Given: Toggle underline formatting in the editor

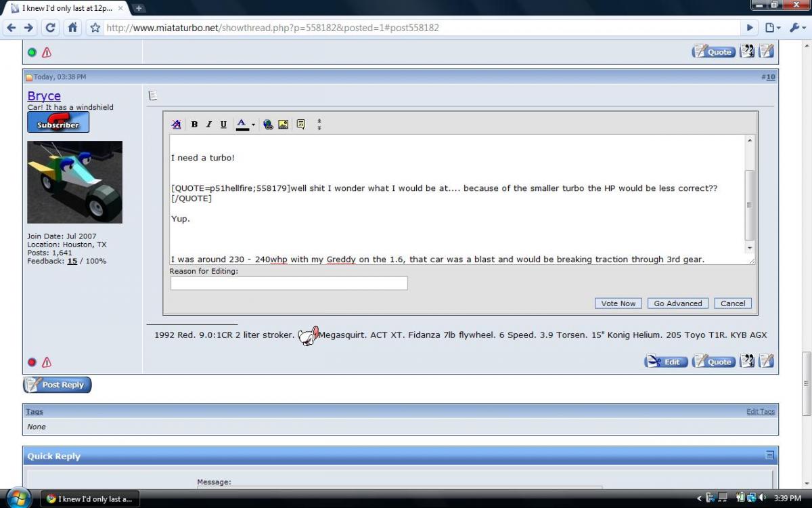Looking at the screenshot, I should 223,124.
